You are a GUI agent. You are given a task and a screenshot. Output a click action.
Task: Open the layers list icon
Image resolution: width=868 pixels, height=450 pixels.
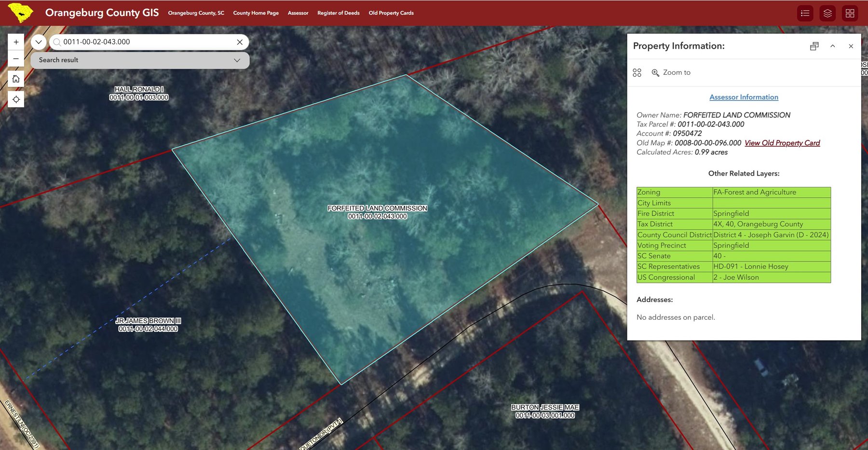coord(827,13)
